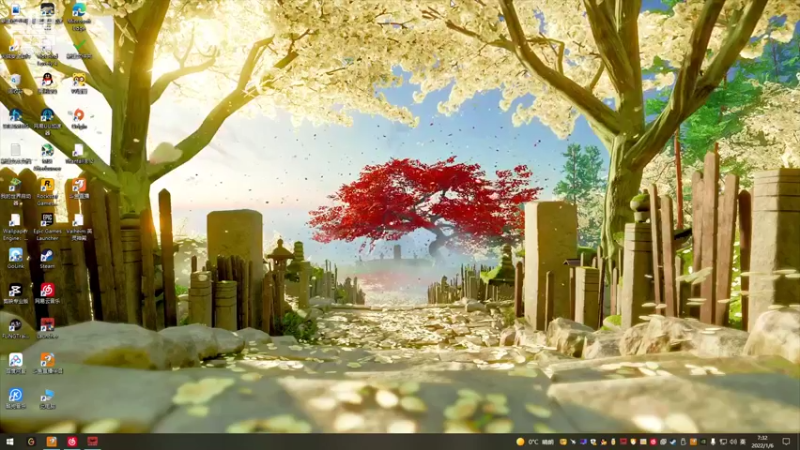Launch the NetEase UU accelerator icon
The width and height of the screenshot is (800, 450).
pos(47,121)
